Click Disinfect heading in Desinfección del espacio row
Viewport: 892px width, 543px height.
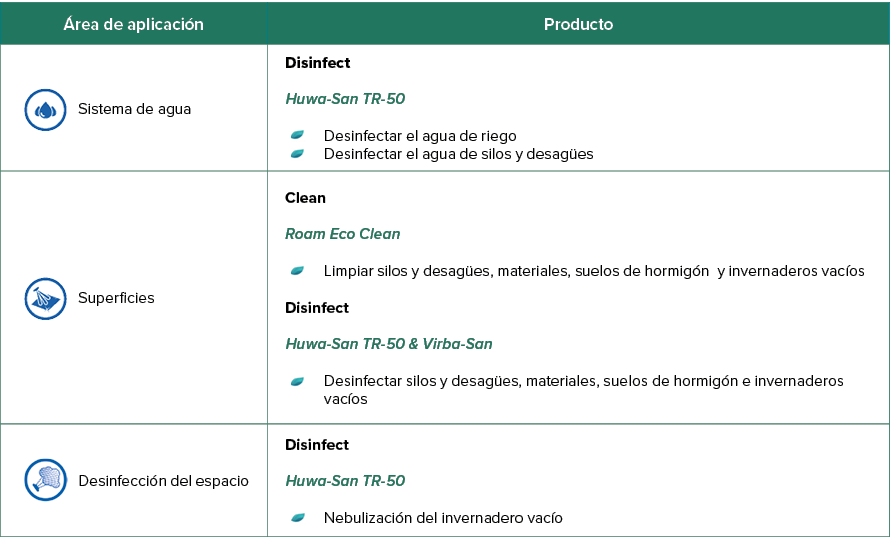(x=317, y=445)
